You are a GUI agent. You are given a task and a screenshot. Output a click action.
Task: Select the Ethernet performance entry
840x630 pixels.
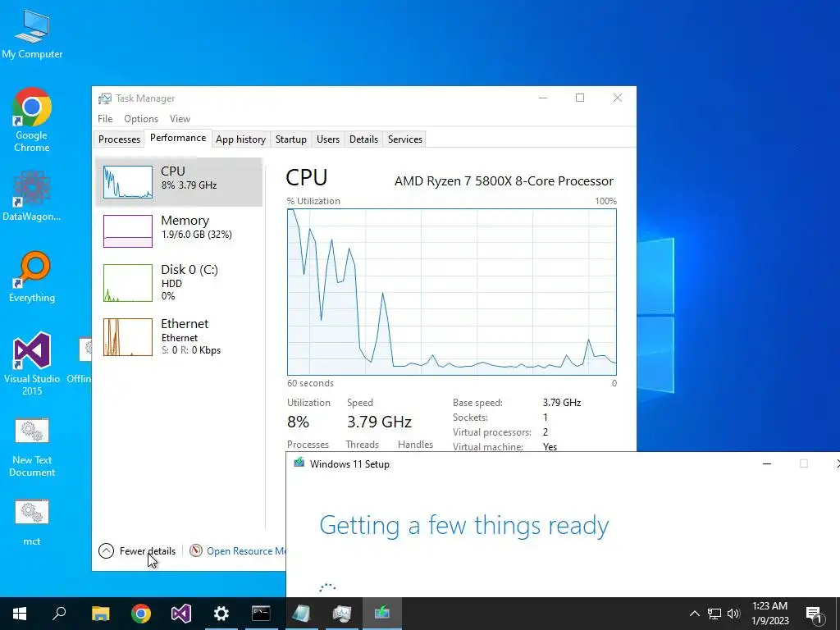pyautogui.click(x=179, y=337)
